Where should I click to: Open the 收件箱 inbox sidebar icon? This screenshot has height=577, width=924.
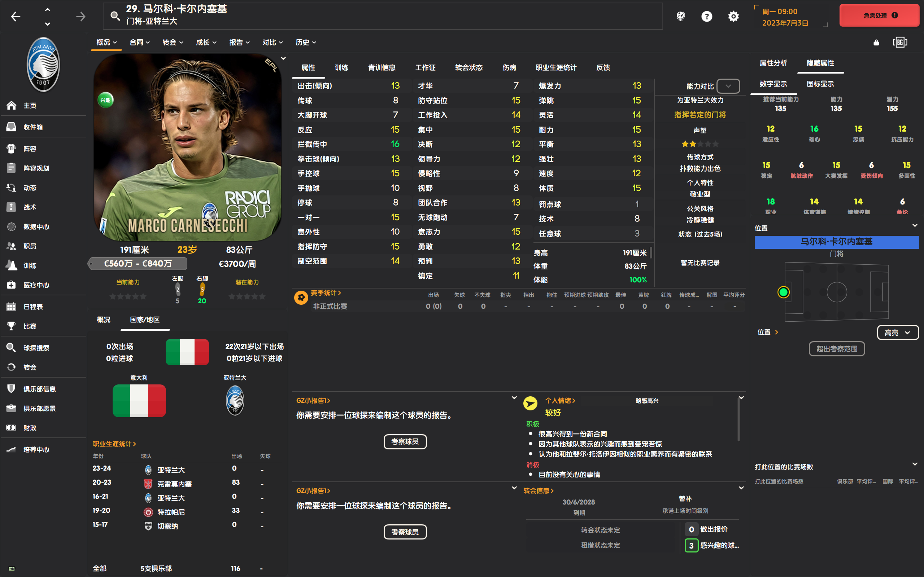(x=12, y=127)
